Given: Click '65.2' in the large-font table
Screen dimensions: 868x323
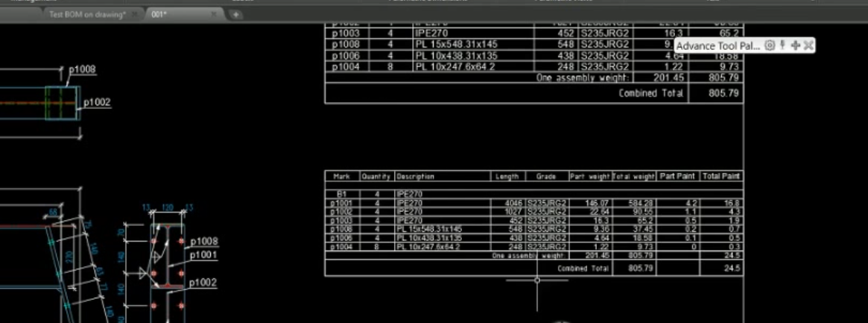Looking at the screenshot, I should pyautogui.click(x=729, y=34).
